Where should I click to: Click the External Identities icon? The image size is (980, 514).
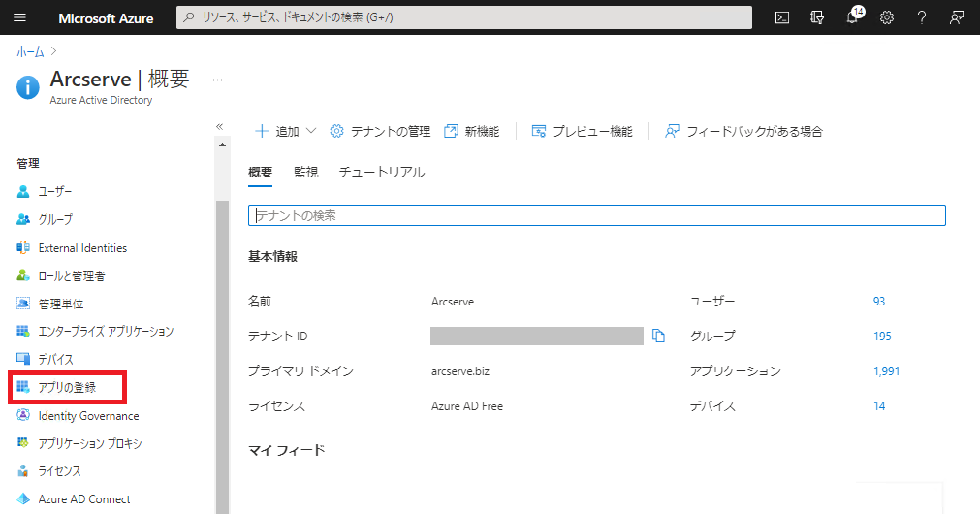coord(23,247)
